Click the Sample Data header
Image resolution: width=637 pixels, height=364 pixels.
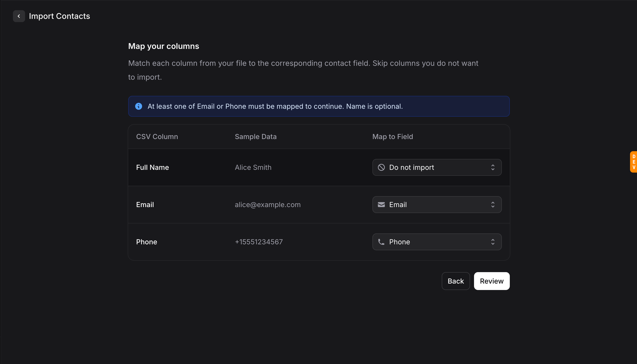[x=255, y=137]
